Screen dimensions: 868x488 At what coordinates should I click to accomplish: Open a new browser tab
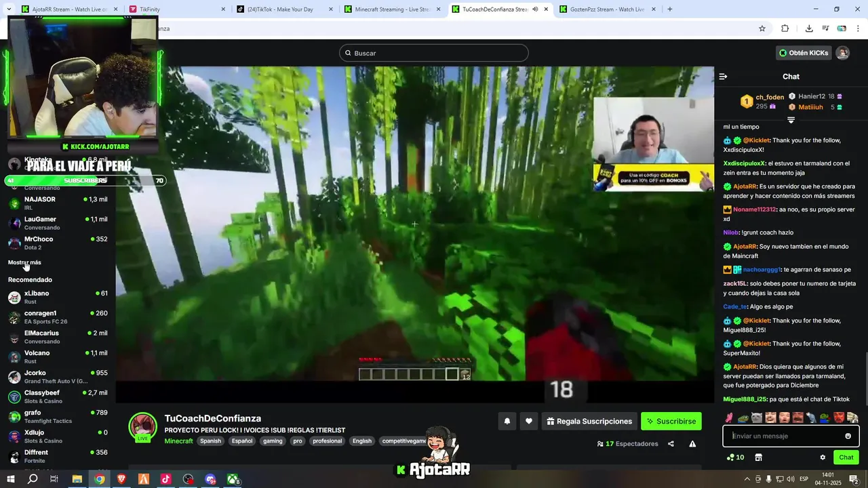670,9
